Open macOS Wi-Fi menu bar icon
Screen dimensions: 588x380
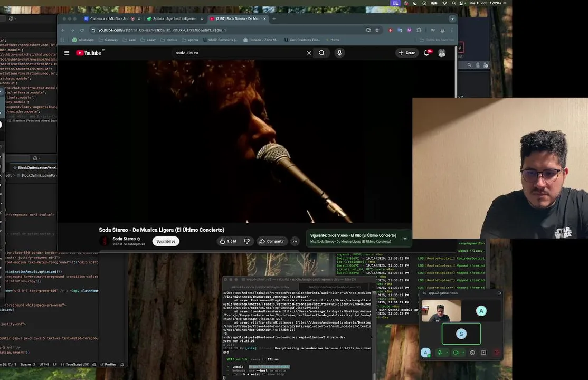[445, 3]
